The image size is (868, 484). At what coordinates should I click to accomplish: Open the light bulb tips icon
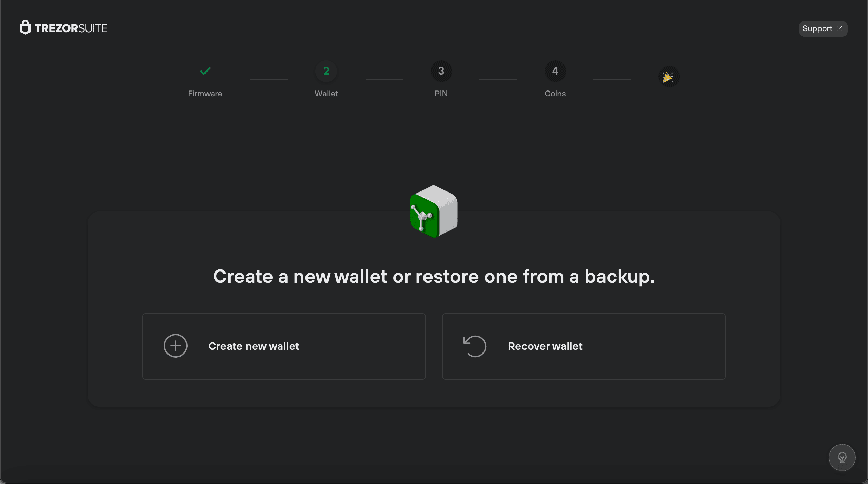(x=842, y=457)
